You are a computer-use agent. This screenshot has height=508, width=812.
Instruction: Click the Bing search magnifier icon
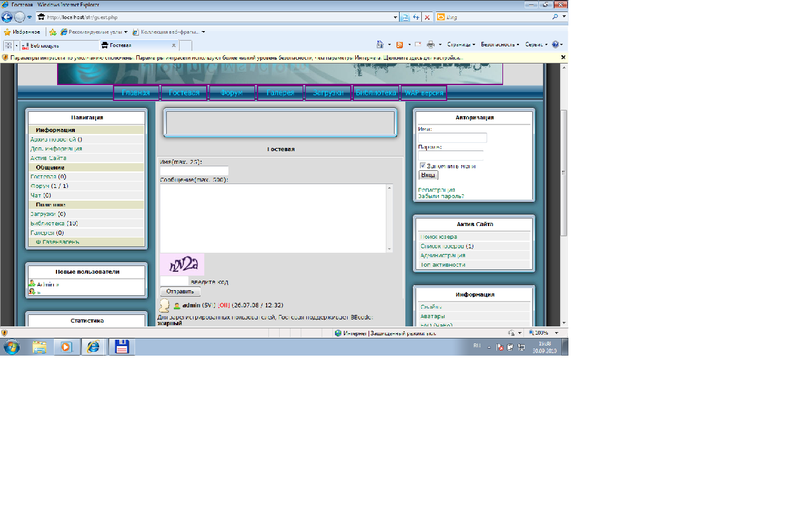pyautogui.click(x=556, y=17)
